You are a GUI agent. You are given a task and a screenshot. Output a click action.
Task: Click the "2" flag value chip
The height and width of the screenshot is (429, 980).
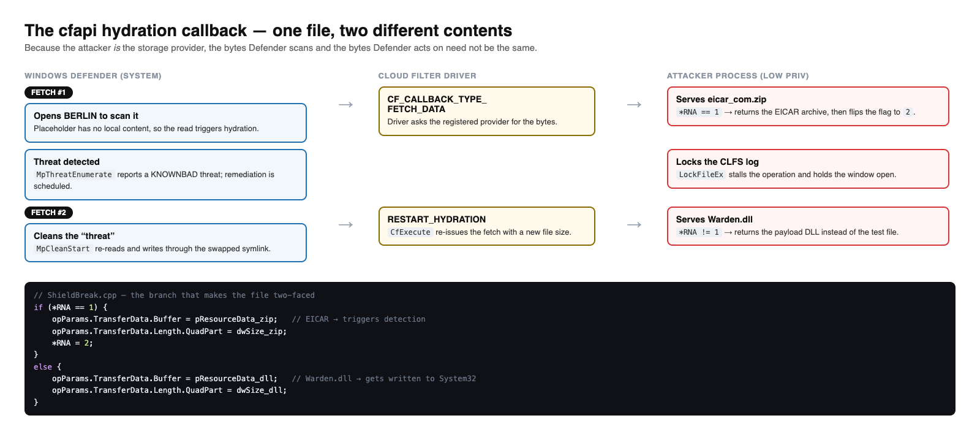click(908, 112)
